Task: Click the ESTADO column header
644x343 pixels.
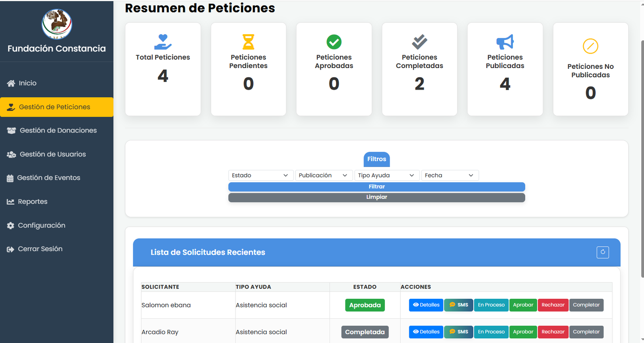Action: [365, 287]
